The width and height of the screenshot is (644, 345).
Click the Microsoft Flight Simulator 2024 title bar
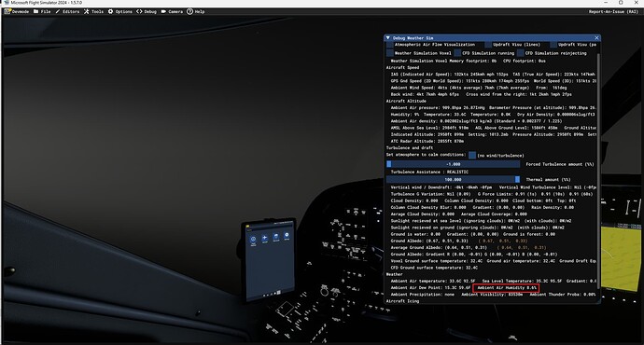322,3
